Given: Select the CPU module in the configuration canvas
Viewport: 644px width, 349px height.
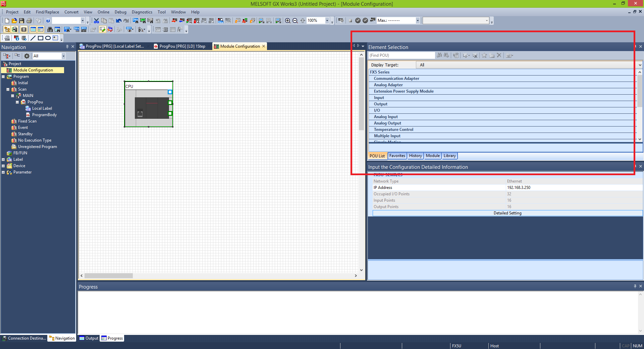Looking at the screenshot, I should point(149,104).
